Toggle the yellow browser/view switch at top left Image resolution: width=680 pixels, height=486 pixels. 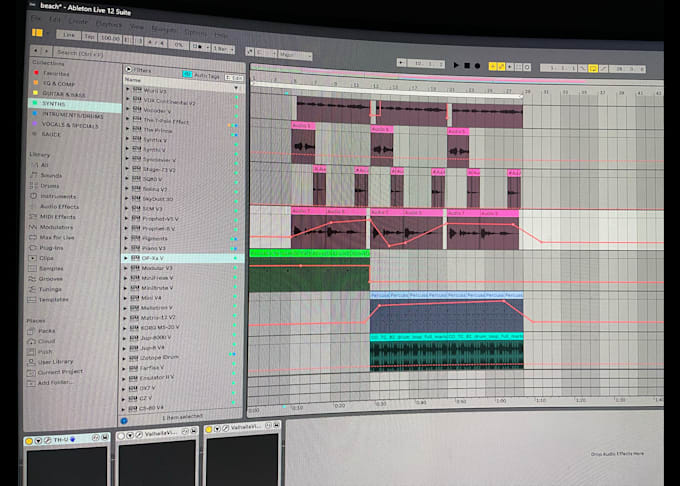[x=37, y=33]
